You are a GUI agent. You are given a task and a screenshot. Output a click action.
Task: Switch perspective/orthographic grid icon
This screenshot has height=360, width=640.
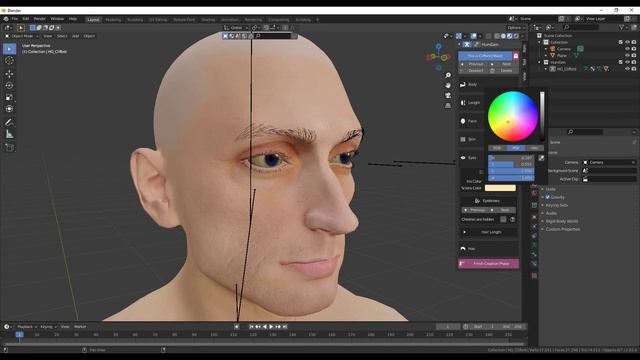pyautogui.click(x=448, y=105)
